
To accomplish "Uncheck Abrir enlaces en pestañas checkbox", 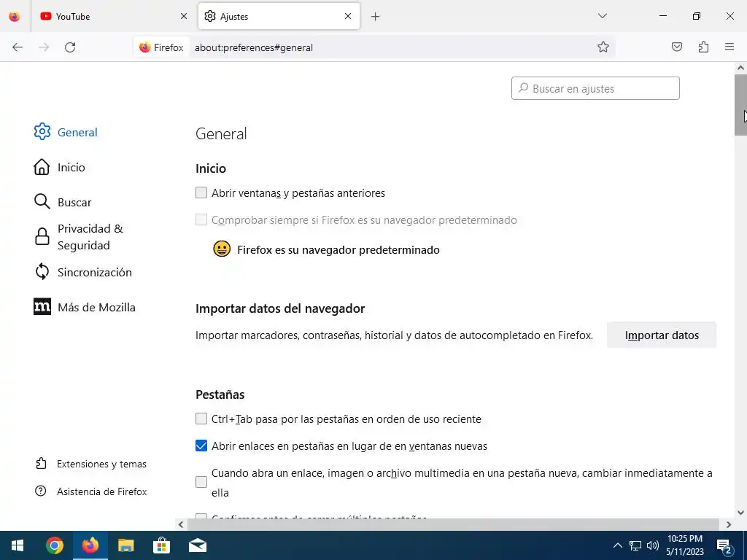I will click(201, 446).
